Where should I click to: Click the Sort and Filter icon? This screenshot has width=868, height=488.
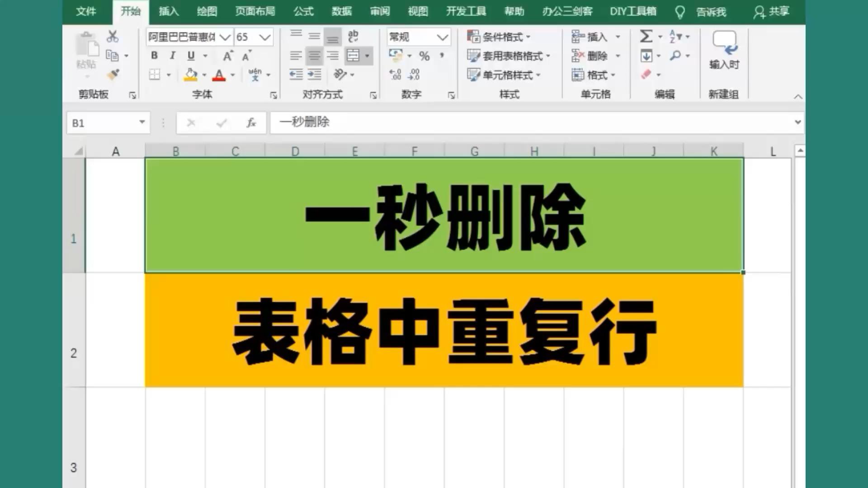click(676, 36)
